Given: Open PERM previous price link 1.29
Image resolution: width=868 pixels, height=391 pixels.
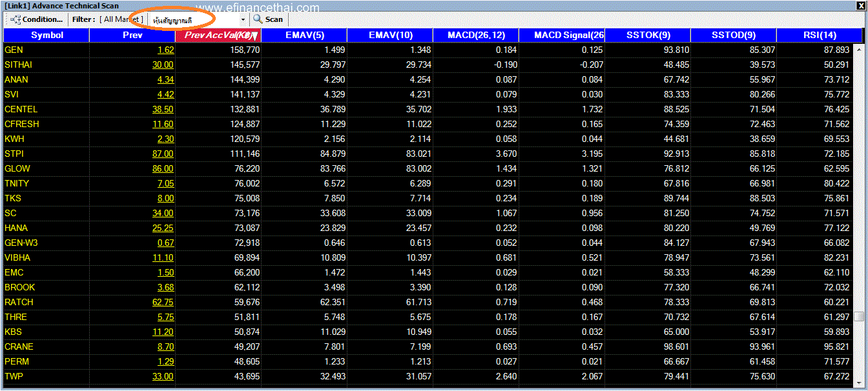Looking at the screenshot, I should click(x=165, y=361).
